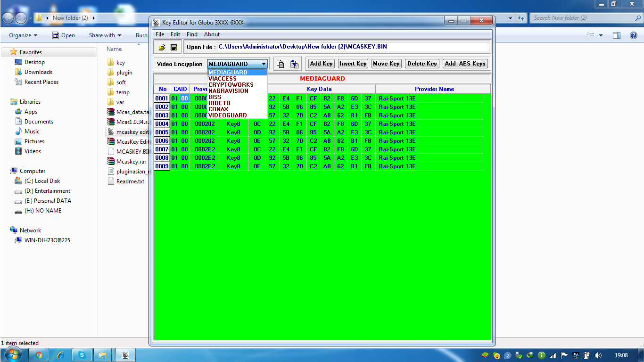This screenshot has height=362, width=644.
Task: Click the Explorer change view icon
Action: tap(591, 35)
